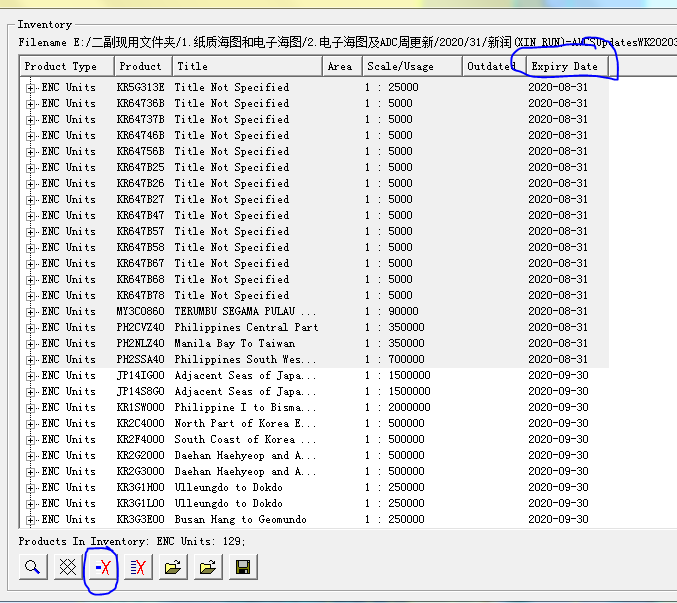Expand the KR64746B tree node
The height and width of the screenshot is (603, 677).
pyautogui.click(x=30, y=136)
